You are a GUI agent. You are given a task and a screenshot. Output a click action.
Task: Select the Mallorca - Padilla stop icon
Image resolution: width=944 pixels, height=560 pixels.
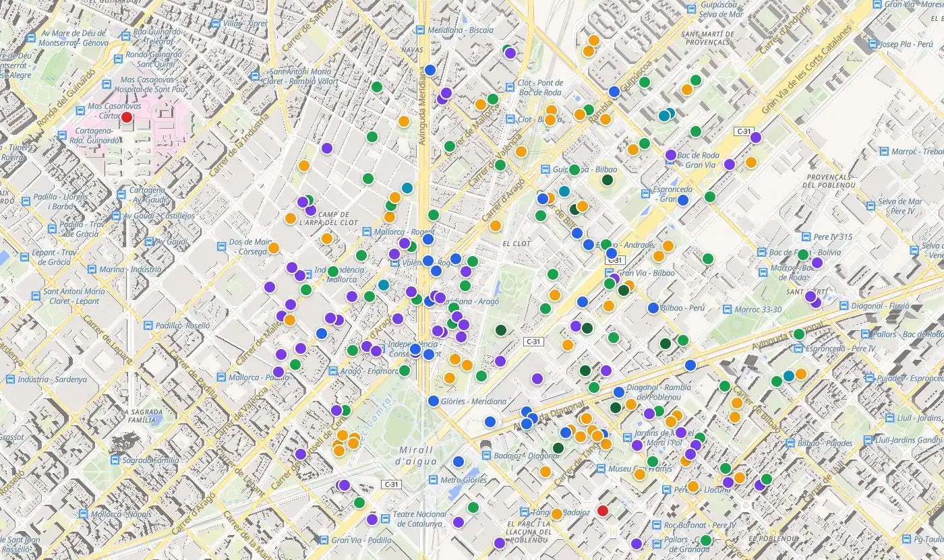tap(220, 377)
